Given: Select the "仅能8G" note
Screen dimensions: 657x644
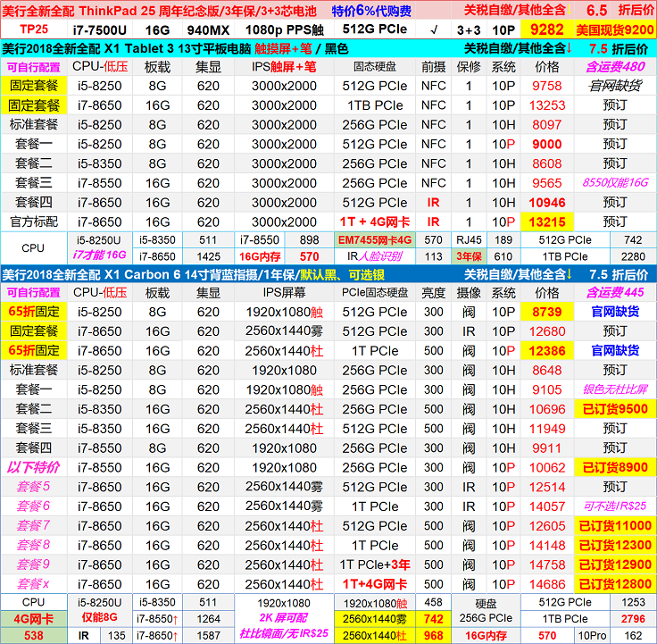Looking at the screenshot, I should (x=100, y=617).
